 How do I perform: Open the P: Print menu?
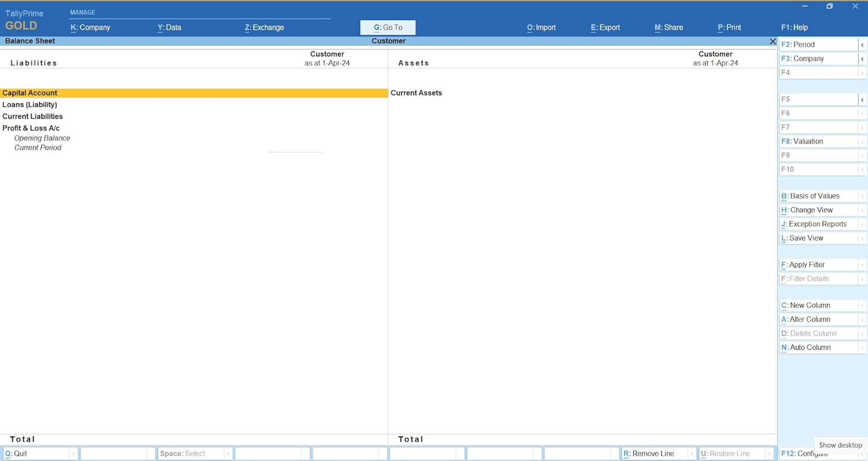click(x=729, y=27)
